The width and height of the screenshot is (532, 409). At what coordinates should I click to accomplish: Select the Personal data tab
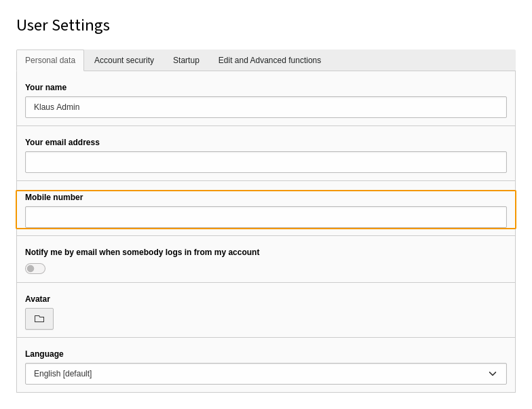pyautogui.click(x=50, y=60)
